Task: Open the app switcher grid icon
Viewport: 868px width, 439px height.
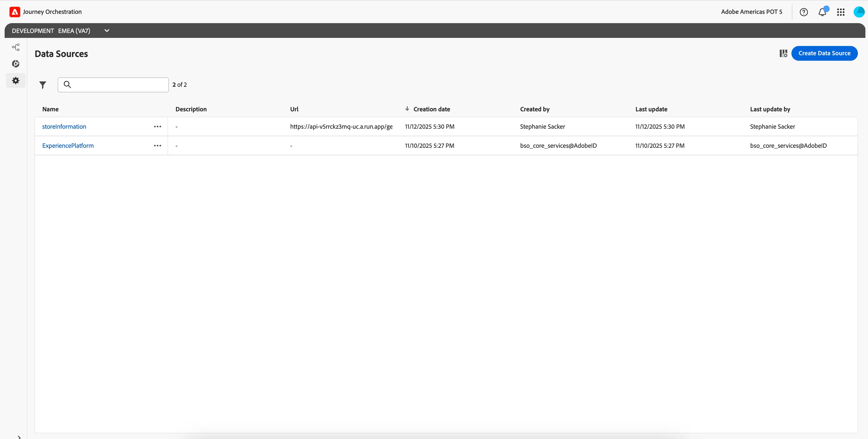Action: coord(841,12)
